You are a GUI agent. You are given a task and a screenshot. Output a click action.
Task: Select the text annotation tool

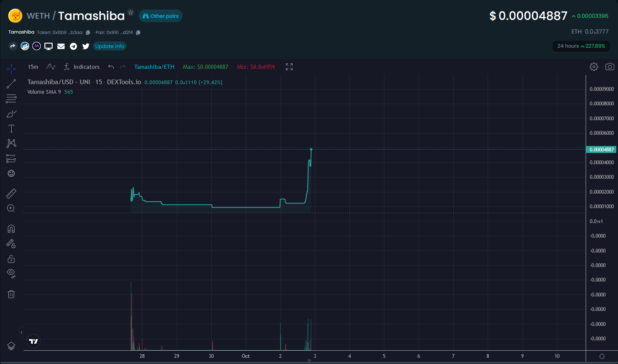coord(11,129)
